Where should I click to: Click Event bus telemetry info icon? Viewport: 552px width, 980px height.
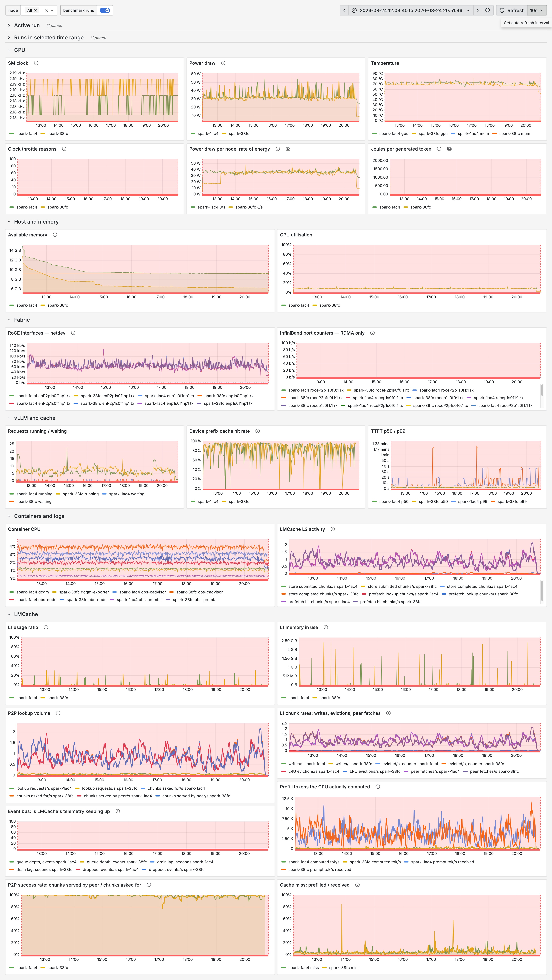click(118, 812)
